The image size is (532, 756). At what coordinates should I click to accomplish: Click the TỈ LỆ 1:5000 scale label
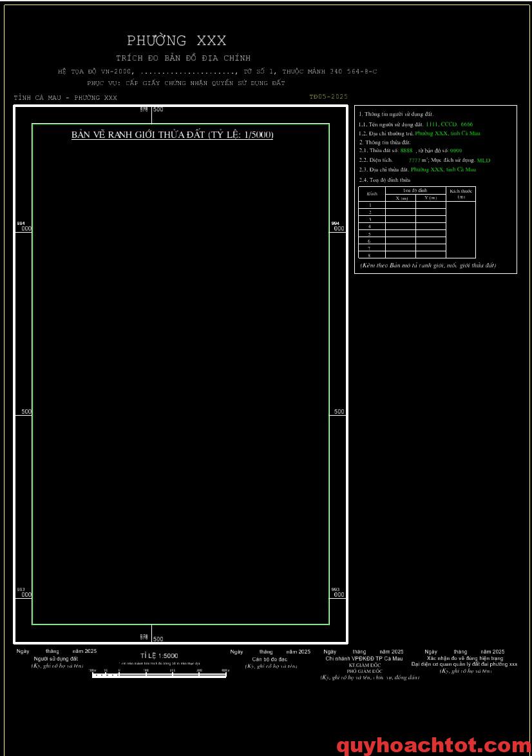[159, 655]
